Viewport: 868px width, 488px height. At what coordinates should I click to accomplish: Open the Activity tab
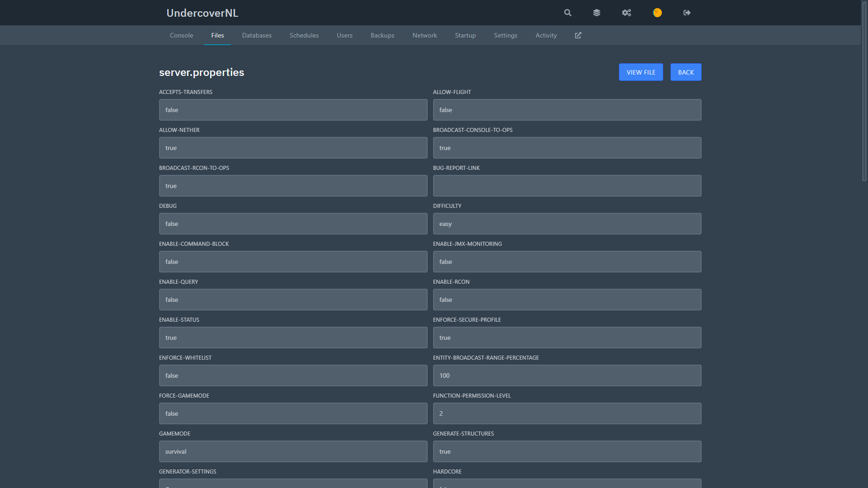click(546, 35)
